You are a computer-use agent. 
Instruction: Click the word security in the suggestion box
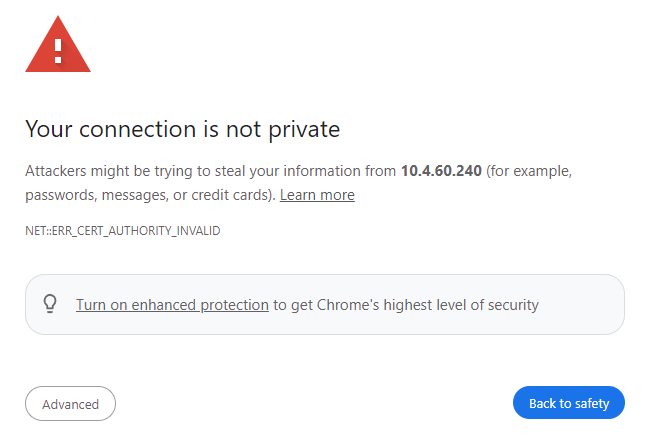click(510, 305)
